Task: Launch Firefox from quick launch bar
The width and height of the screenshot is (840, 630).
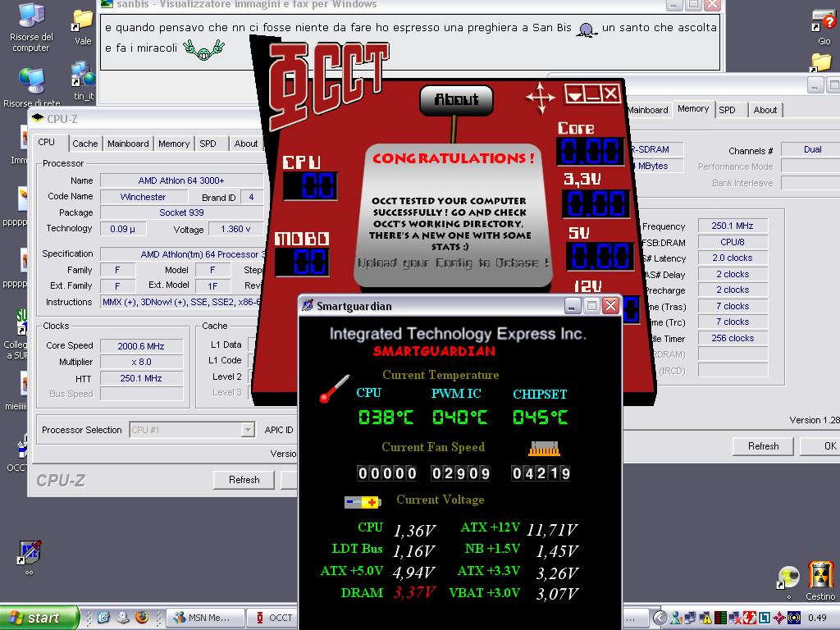Action: [142, 617]
